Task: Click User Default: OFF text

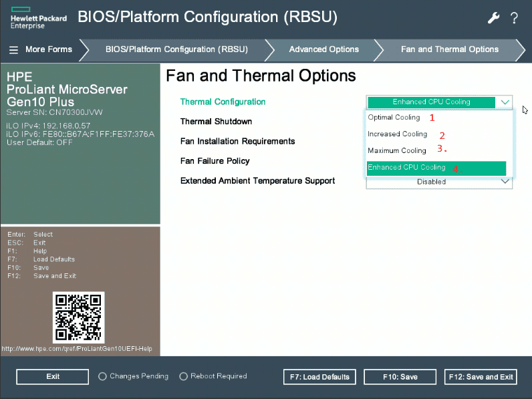Action: [x=39, y=142]
